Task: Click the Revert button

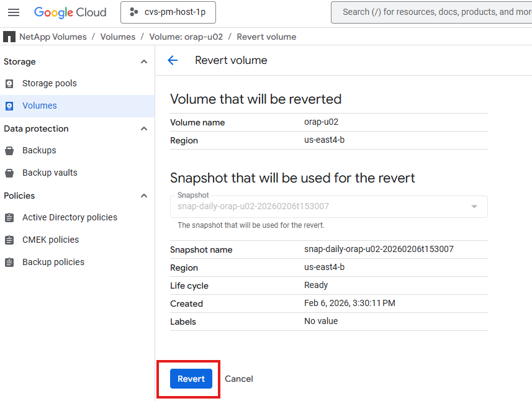Action: pyautogui.click(x=191, y=379)
